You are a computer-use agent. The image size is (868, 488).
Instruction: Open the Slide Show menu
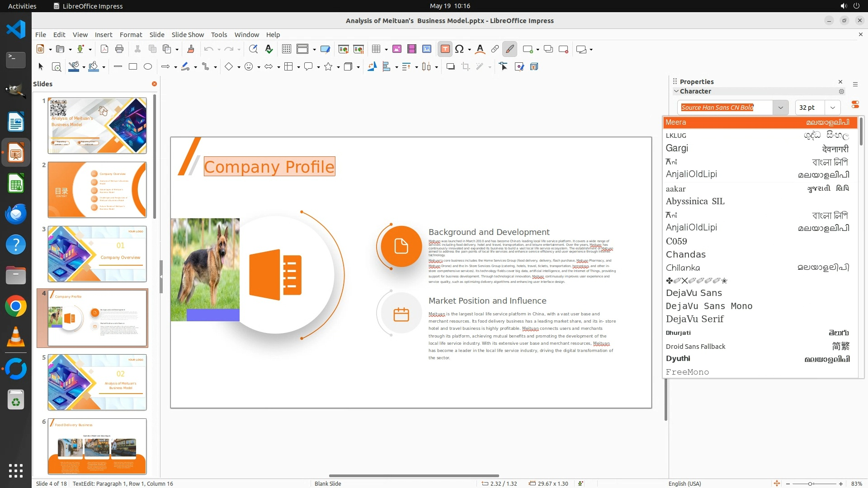click(x=187, y=35)
